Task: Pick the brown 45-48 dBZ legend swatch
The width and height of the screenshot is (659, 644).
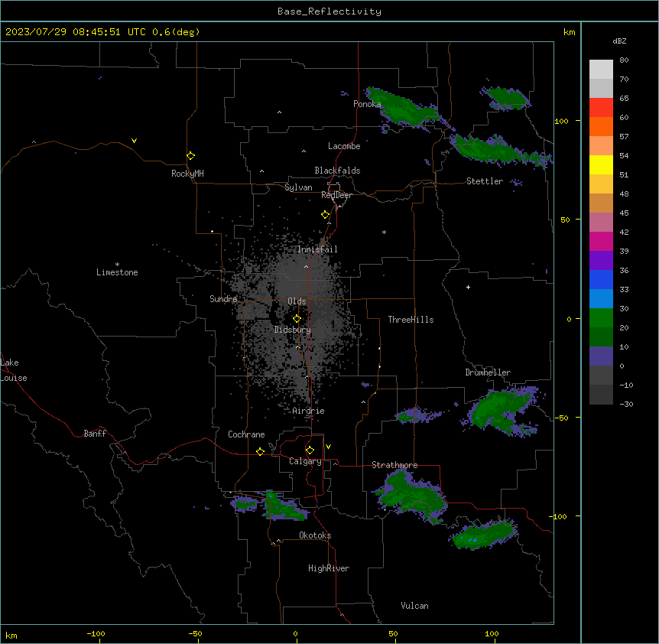Action: pyautogui.click(x=601, y=203)
